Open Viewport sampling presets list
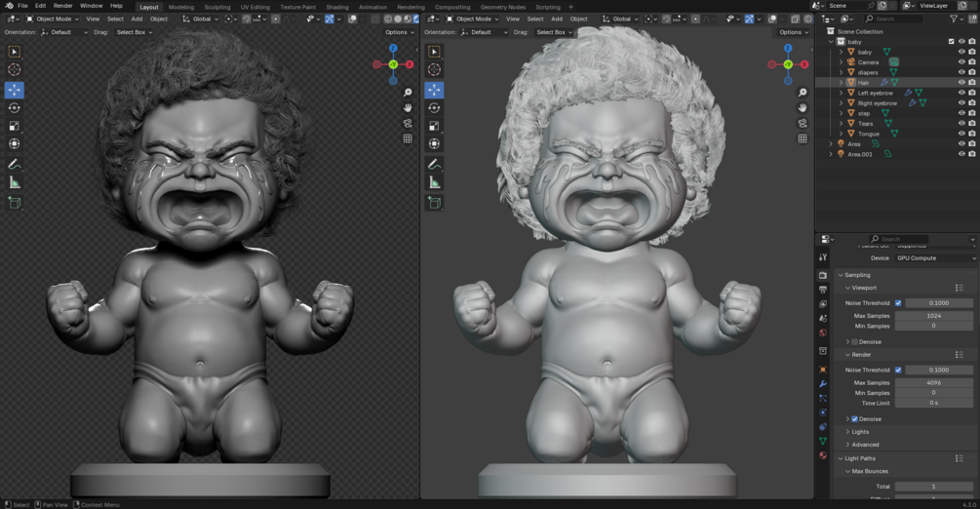 [x=960, y=288]
